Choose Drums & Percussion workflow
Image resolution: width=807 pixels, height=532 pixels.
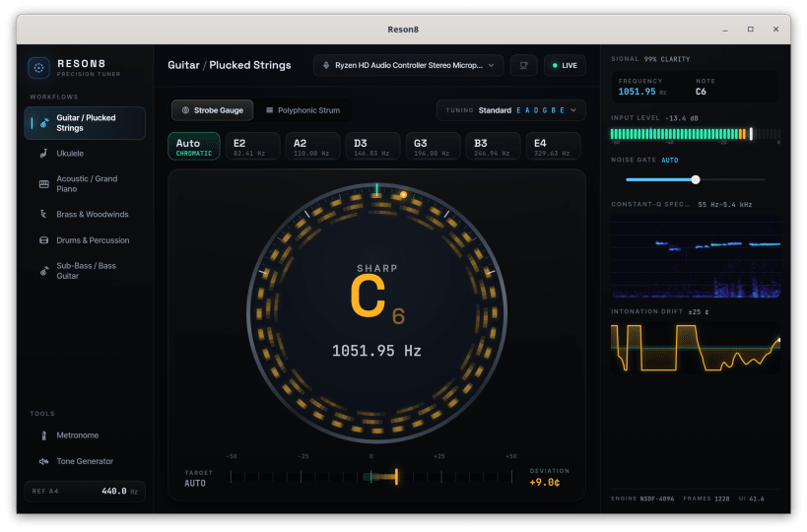coord(85,240)
